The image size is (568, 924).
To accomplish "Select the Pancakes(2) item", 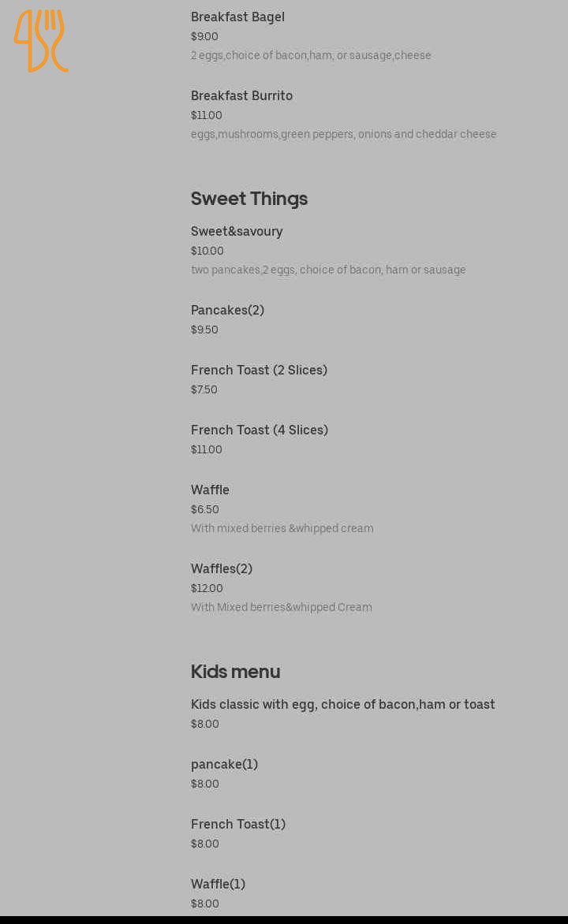I will pos(227,310).
